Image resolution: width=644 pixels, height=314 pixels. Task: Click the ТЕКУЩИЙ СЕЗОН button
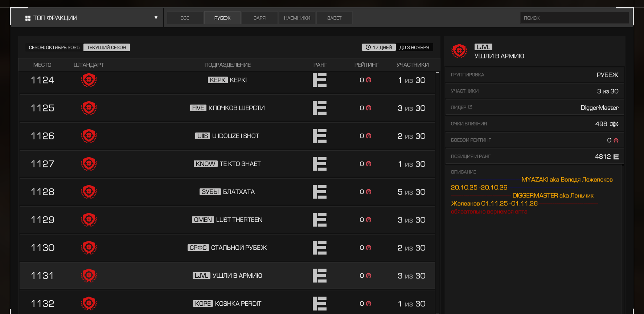click(106, 48)
